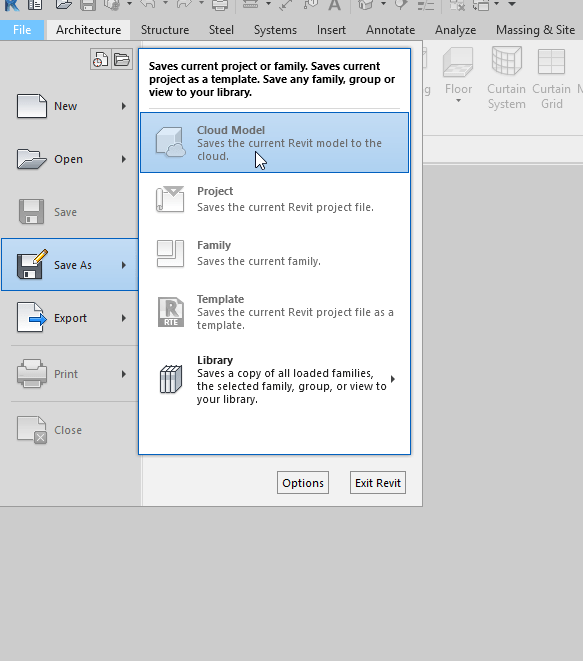Click the Project save icon
The width and height of the screenshot is (583, 661).
pyautogui.click(x=170, y=199)
